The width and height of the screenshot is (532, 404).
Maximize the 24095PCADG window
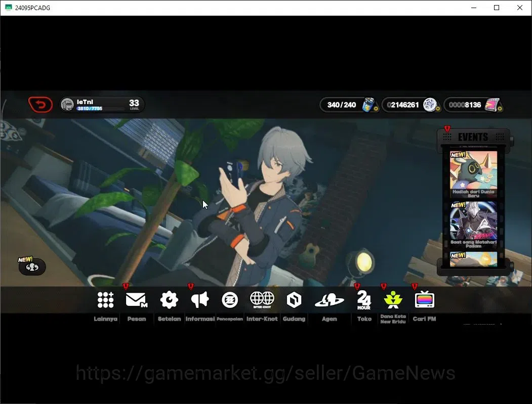click(x=497, y=8)
